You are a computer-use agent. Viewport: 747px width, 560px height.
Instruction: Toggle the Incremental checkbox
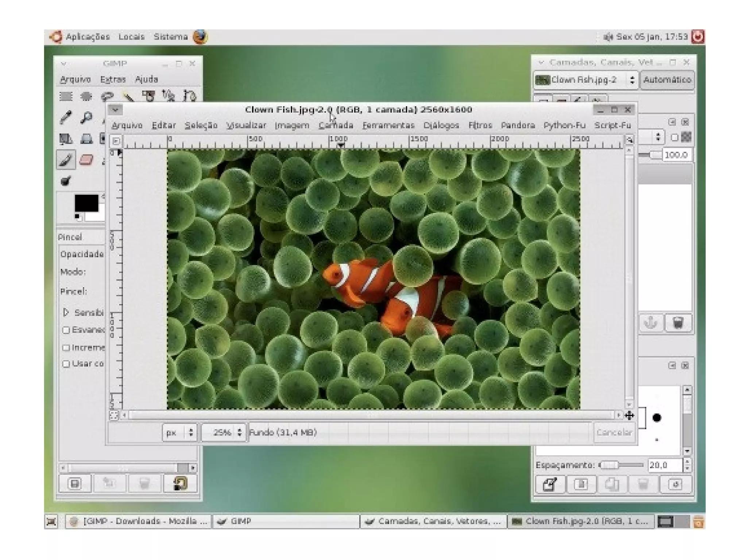coord(66,348)
